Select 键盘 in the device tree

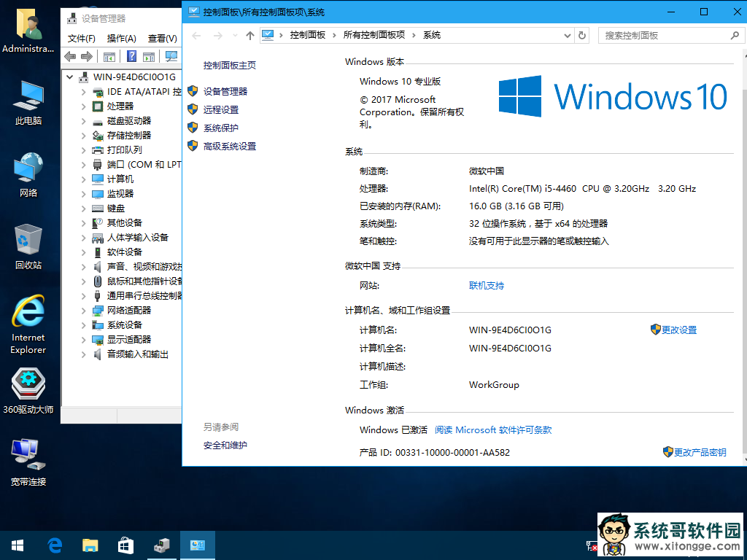(116, 209)
